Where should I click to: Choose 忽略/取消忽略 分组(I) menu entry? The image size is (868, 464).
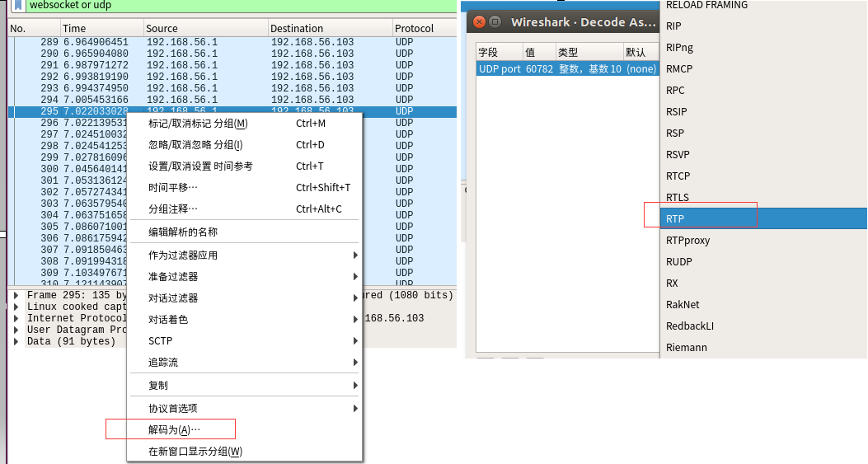[x=245, y=145]
